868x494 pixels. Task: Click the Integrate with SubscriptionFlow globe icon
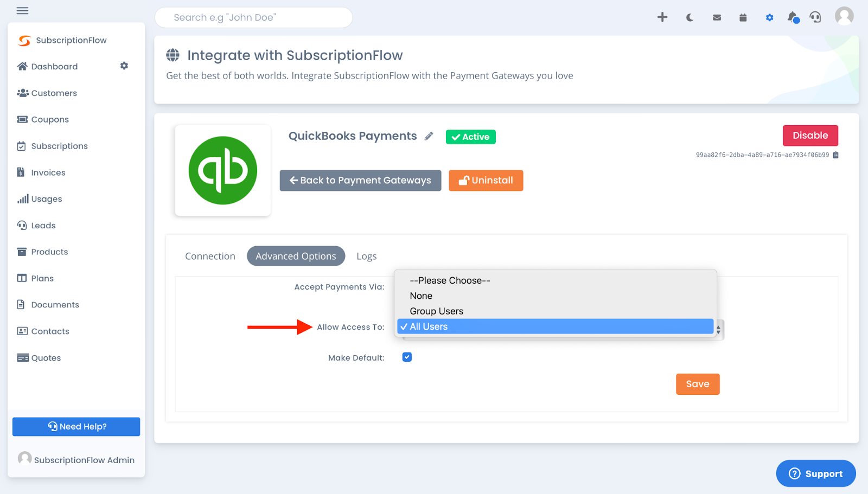[173, 55]
